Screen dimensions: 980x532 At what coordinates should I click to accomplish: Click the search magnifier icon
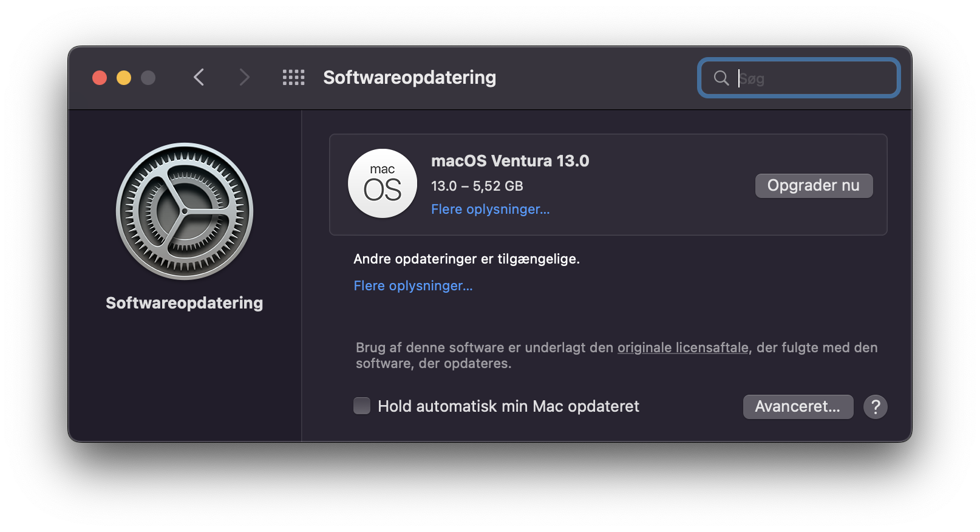pos(721,78)
